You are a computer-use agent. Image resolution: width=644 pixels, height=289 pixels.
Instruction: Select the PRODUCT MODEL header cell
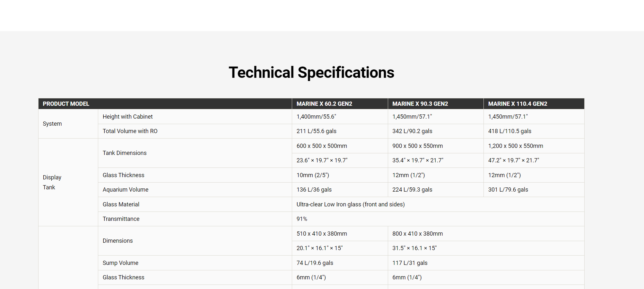[x=165, y=104]
